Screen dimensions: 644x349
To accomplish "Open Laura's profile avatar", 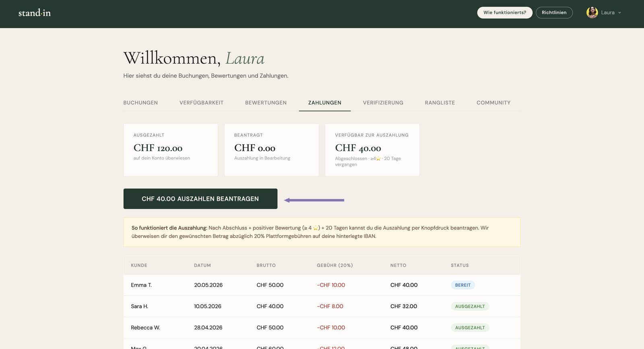I will click(x=592, y=12).
